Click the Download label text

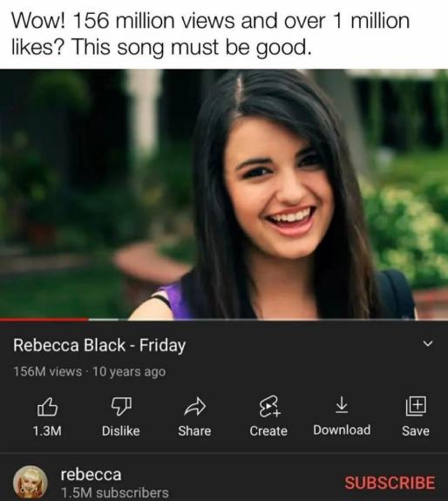point(342,430)
